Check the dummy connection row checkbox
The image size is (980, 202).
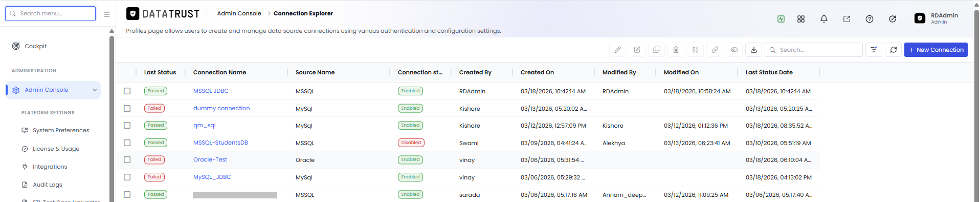pos(127,108)
